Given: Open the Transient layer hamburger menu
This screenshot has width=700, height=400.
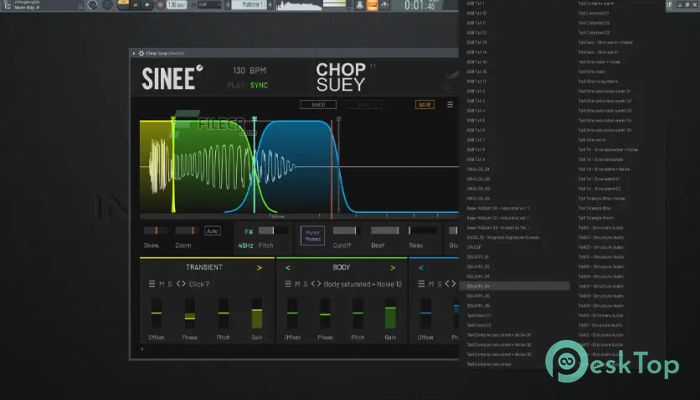Looking at the screenshot, I should point(152,283).
